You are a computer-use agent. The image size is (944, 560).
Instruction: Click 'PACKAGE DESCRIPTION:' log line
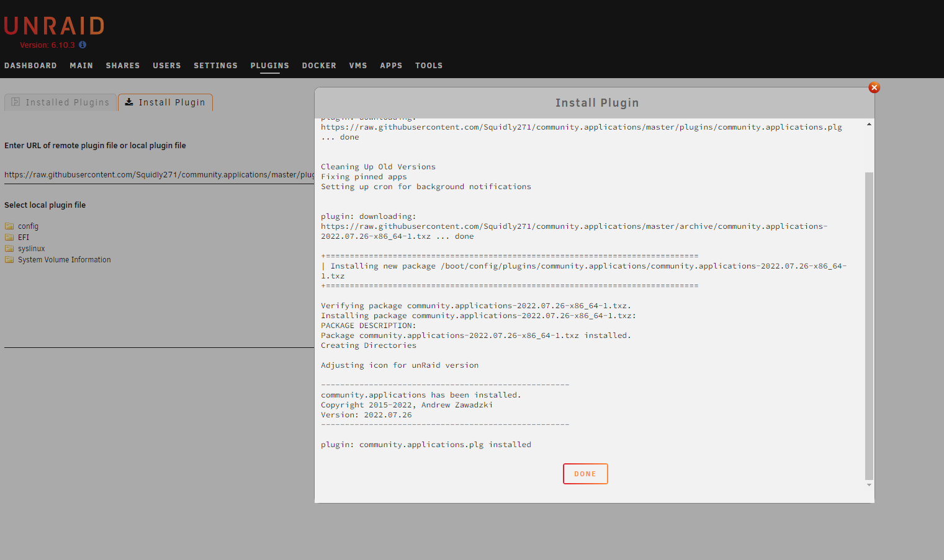point(369,326)
